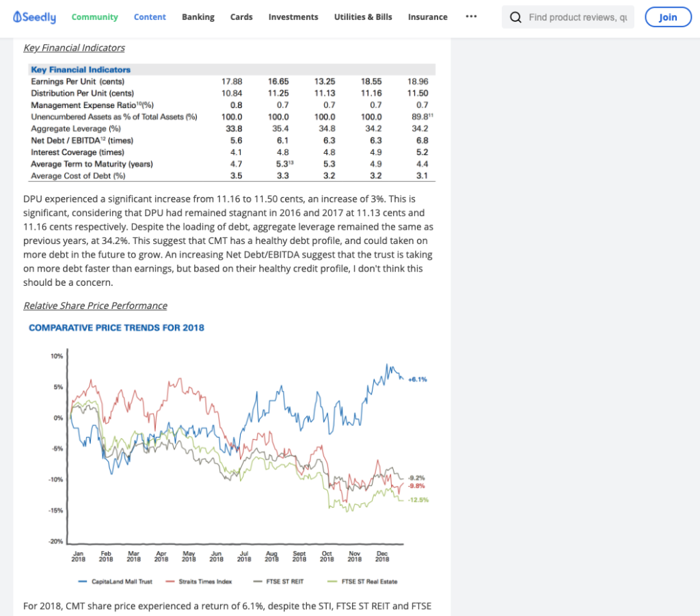Click the FTSE ST Real Estate legend entry

(362, 582)
